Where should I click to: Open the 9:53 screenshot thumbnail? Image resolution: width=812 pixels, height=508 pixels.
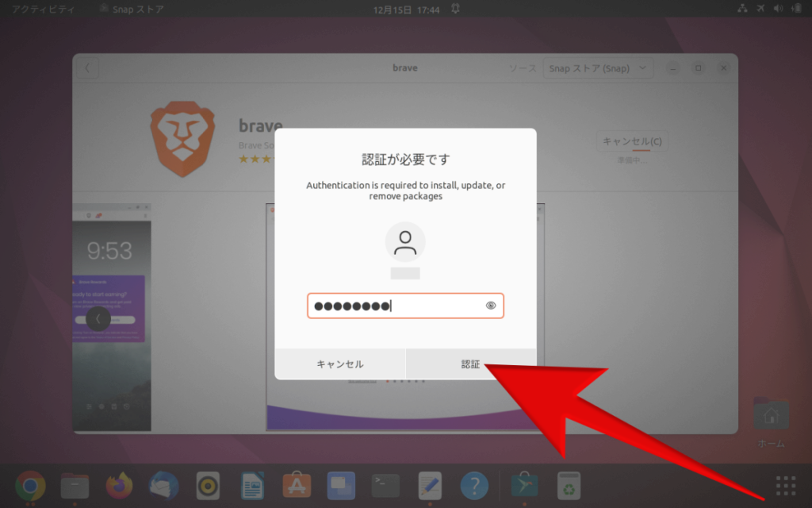click(111, 317)
